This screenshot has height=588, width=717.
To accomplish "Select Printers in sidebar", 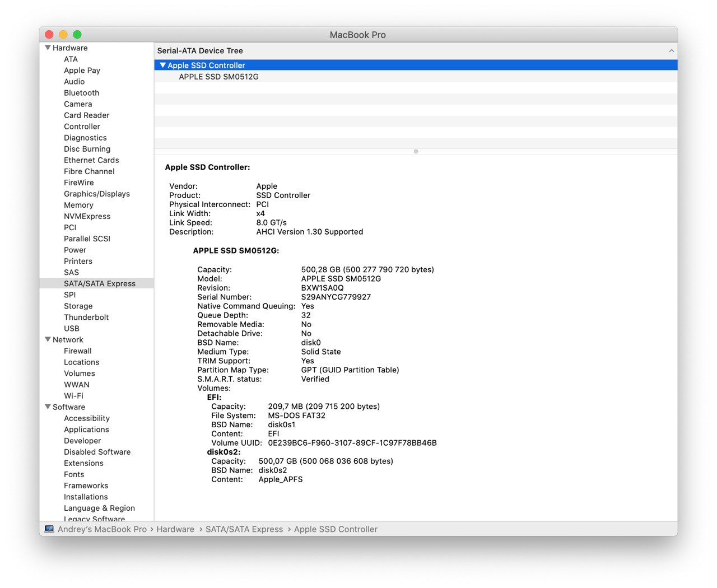I will click(78, 261).
